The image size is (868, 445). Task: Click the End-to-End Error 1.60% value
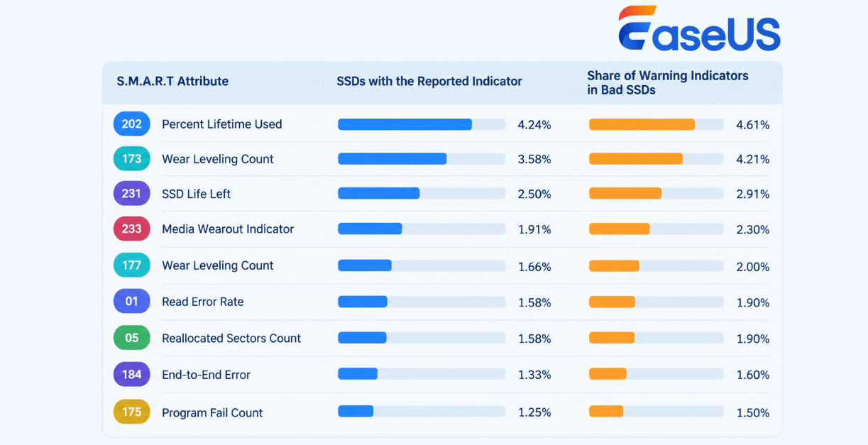tap(753, 375)
